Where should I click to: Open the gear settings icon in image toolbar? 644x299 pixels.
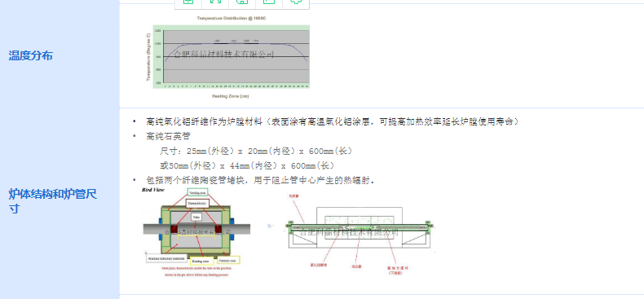tap(296, 2)
